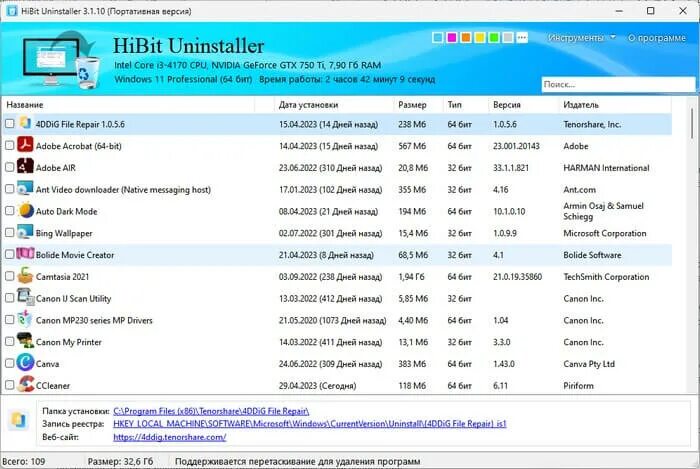Click the Canon MP230 series MP Drivers icon
Viewport: 700px width, 469px height.
(x=25, y=320)
